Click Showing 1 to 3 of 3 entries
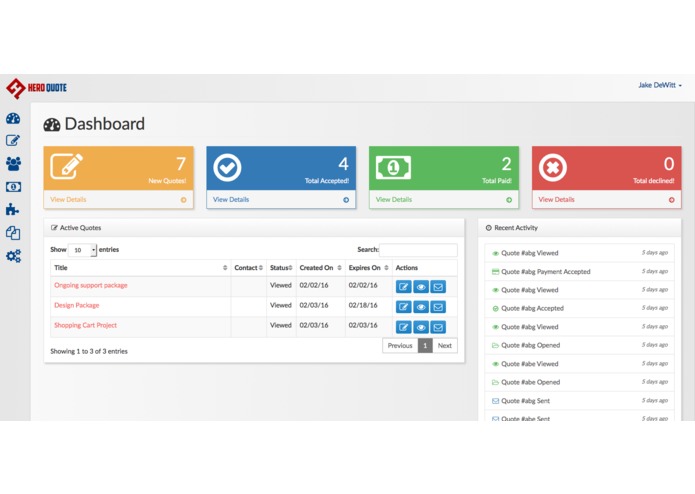 point(89,351)
